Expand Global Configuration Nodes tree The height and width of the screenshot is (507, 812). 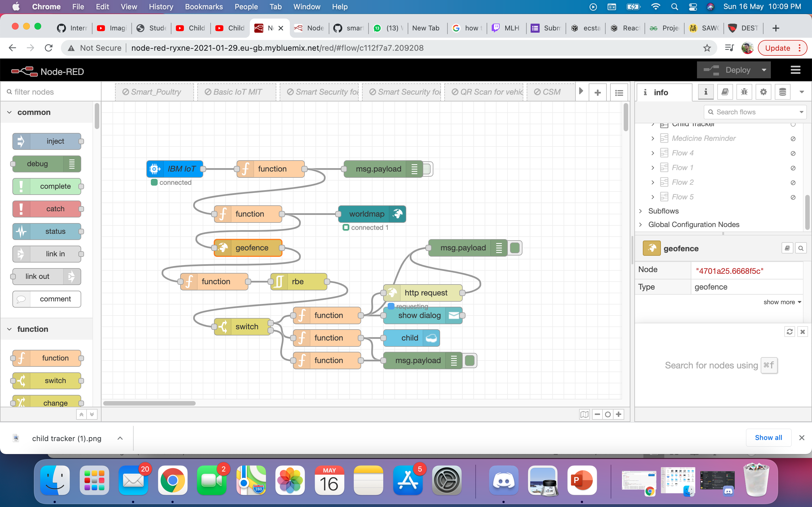click(x=641, y=225)
